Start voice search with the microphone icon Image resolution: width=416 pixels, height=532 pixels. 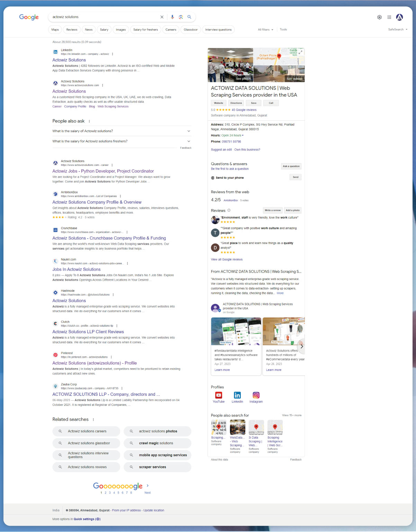coord(172,17)
